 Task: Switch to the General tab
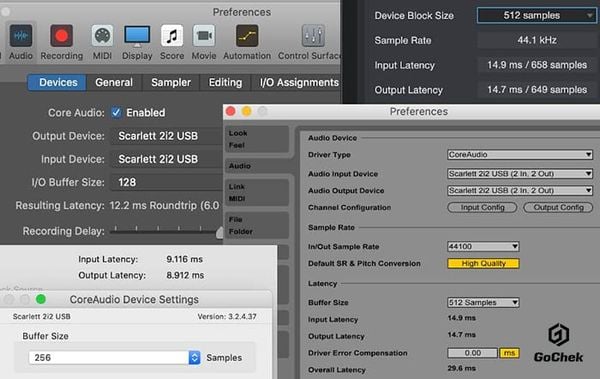(114, 82)
